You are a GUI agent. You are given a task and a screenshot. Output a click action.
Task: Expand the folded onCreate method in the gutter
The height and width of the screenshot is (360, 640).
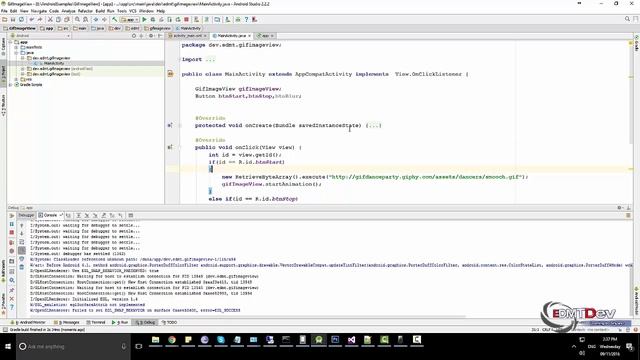coord(180,126)
